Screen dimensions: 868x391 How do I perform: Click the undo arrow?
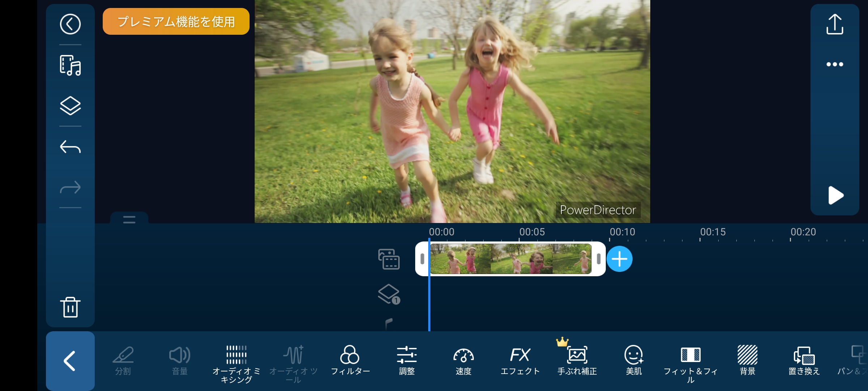[70, 147]
